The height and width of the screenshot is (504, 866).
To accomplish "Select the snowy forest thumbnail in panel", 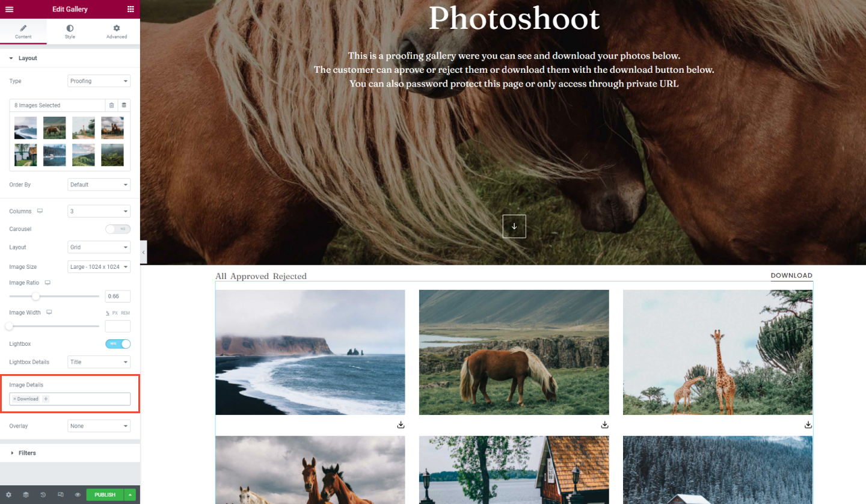I will tap(55, 155).
